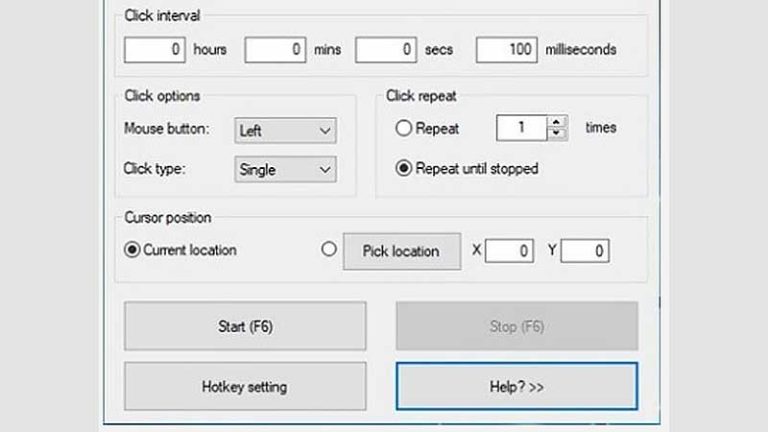This screenshot has width=768, height=432.
Task: Click the secs interval input field
Action: point(385,49)
